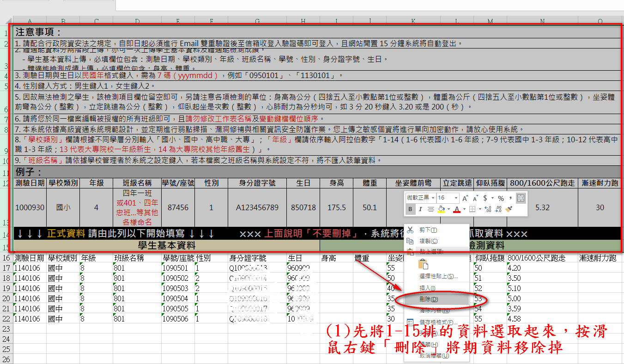Image resolution: width=624 pixels, height=364 pixels.
Task: Select row 24 header
Action: tap(6, 339)
